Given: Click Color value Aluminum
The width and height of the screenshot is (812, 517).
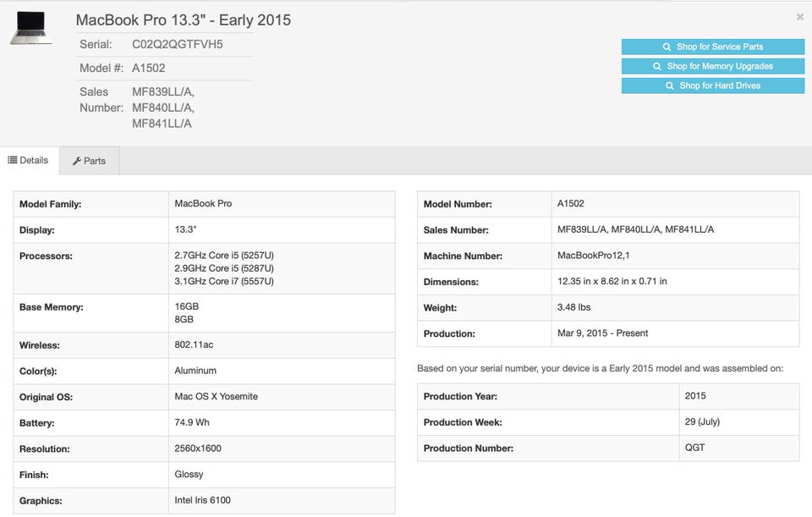Looking at the screenshot, I should click(x=195, y=371).
